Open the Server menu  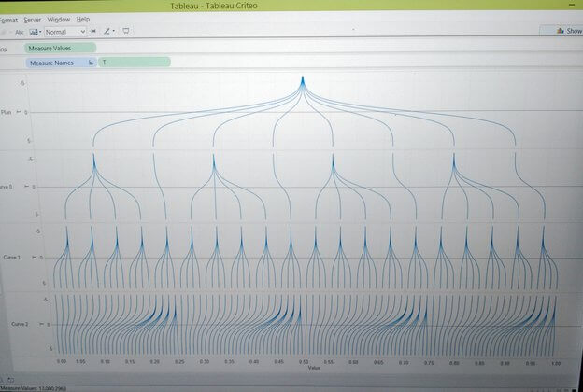pos(33,20)
